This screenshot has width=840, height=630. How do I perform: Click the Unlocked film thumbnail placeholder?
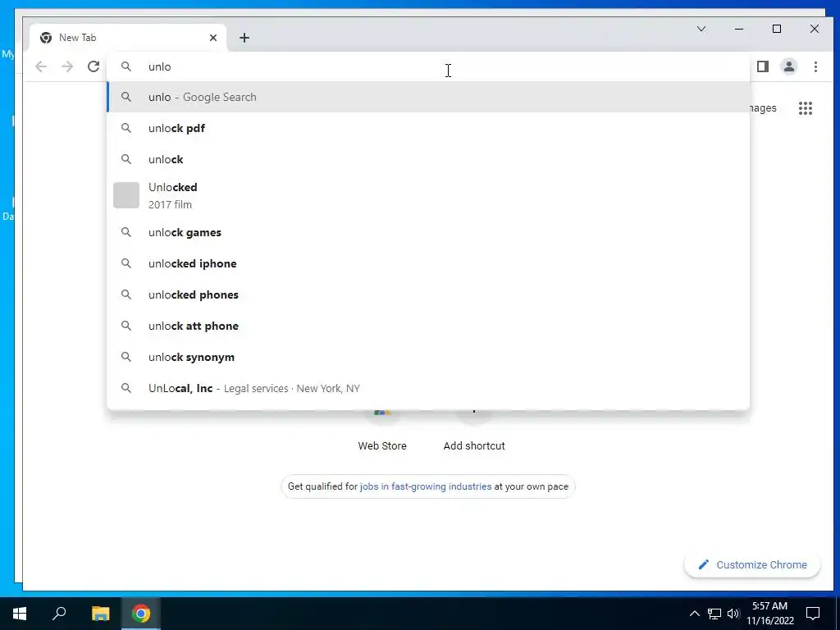coord(126,195)
